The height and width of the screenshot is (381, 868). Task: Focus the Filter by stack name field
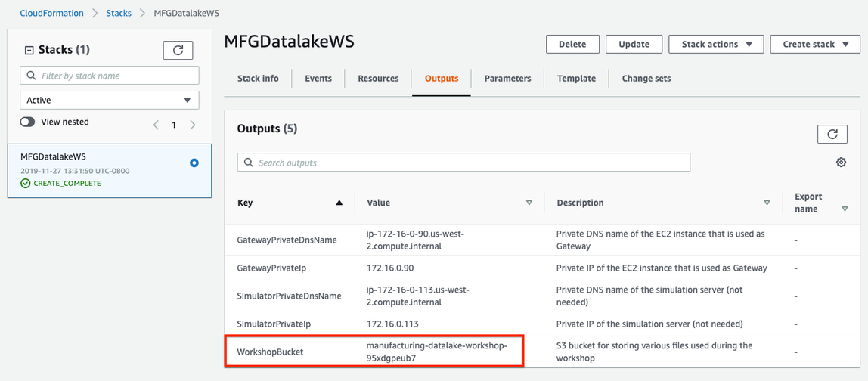(110, 76)
